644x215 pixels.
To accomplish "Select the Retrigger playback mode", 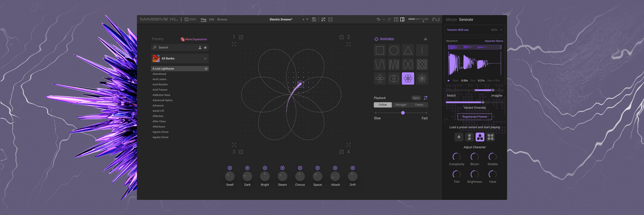I will pos(401,105).
